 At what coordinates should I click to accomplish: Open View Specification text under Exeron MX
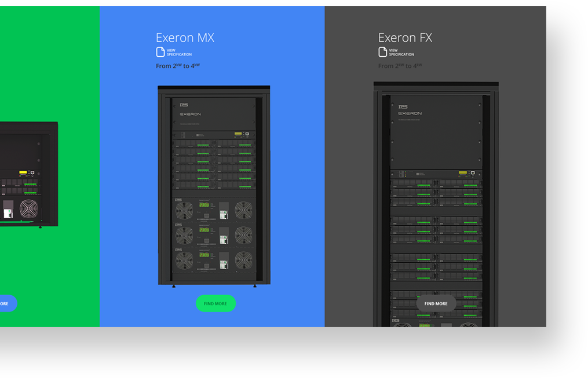pos(179,53)
